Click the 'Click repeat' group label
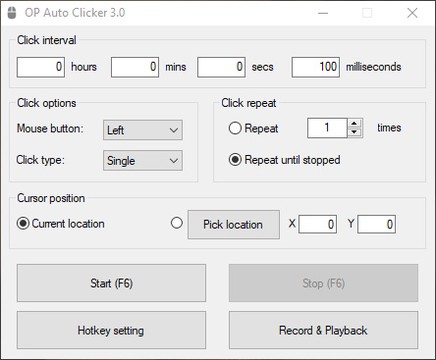Viewport: 436px width, 360px height. point(249,103)
